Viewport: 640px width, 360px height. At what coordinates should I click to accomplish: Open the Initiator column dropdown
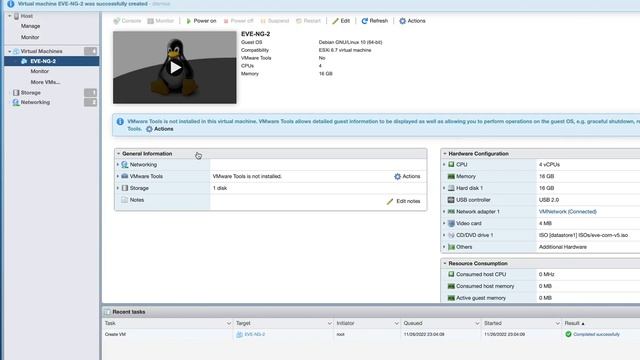(x=396, y=323)
